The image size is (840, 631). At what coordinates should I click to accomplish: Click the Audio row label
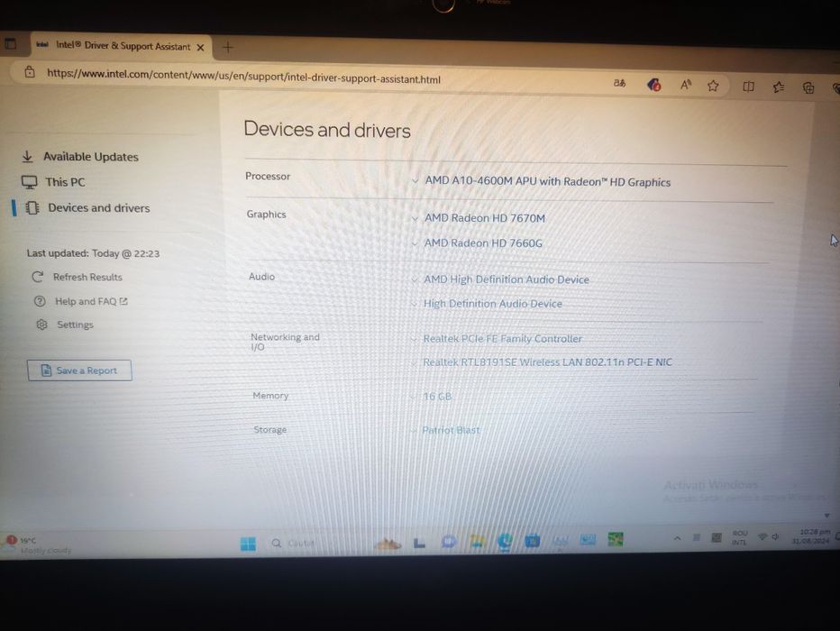[x=261, y=277]
